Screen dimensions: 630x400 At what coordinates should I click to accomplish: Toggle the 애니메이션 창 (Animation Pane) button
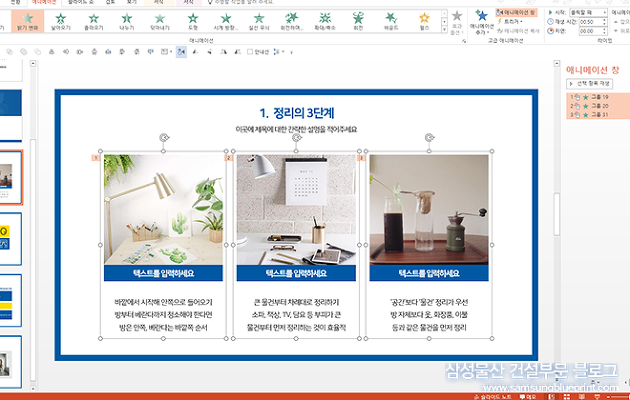coord(516,13)
